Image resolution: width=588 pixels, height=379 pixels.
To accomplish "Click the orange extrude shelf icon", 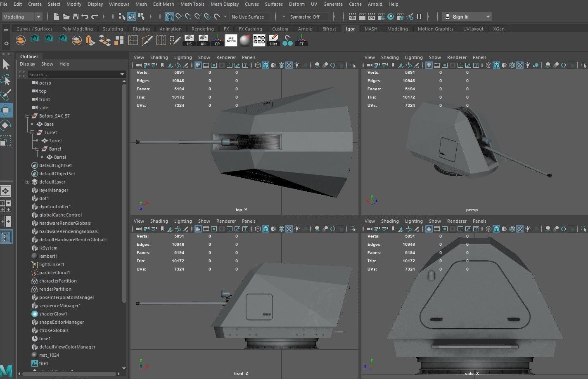I will [90, 40].
